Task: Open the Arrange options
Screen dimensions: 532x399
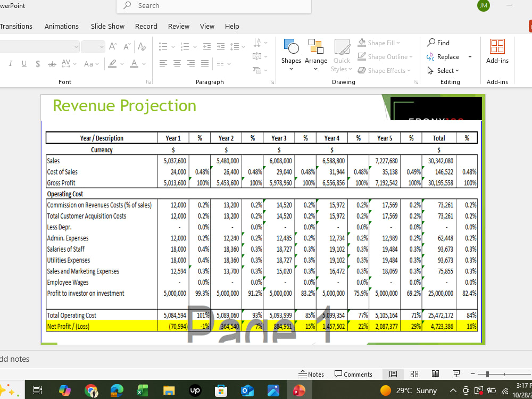Action: pyautogui.click(x=316, y=54)
